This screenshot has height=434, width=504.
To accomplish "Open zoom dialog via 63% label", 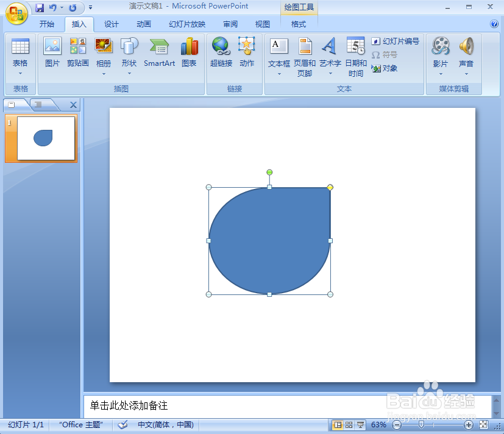I will point(378,425).
